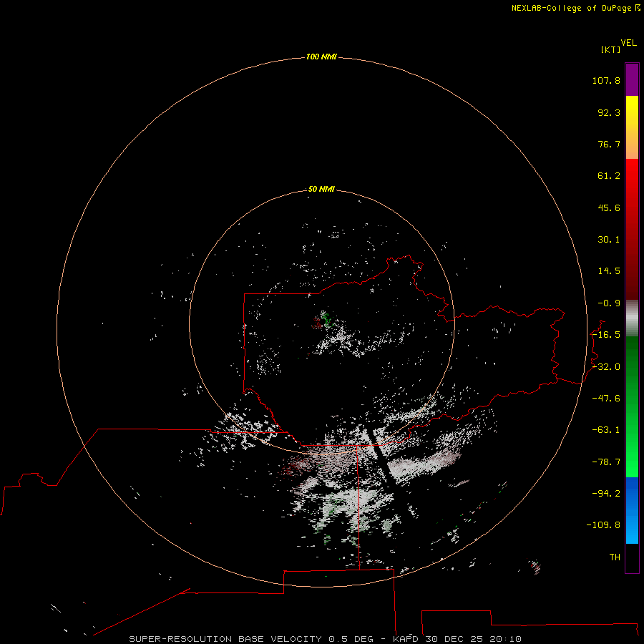The image size is (644, 644).
Task: Click the 100 NMI range ring label
Action: point(321,57)
